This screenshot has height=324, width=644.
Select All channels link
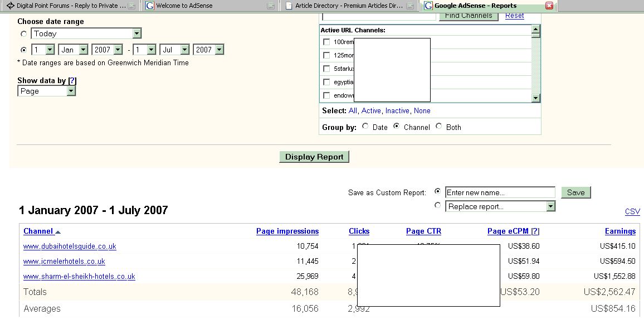[353, 110]
